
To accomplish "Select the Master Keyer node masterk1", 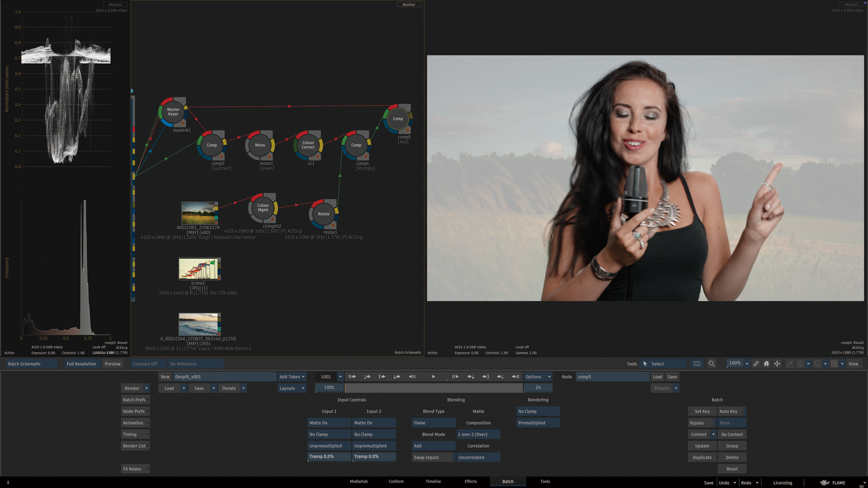I will pyautogui.click(x=173, y=112).
